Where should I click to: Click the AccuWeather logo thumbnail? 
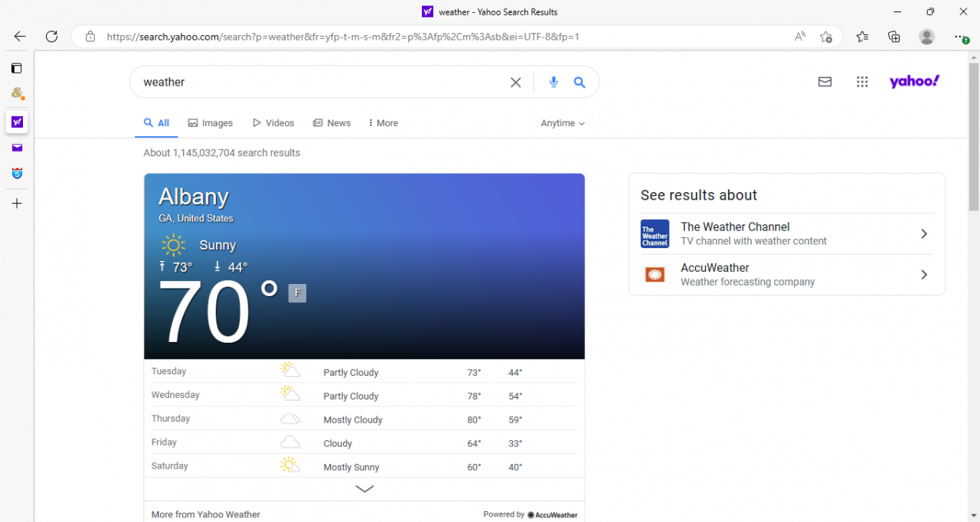[x=655, y=275]
